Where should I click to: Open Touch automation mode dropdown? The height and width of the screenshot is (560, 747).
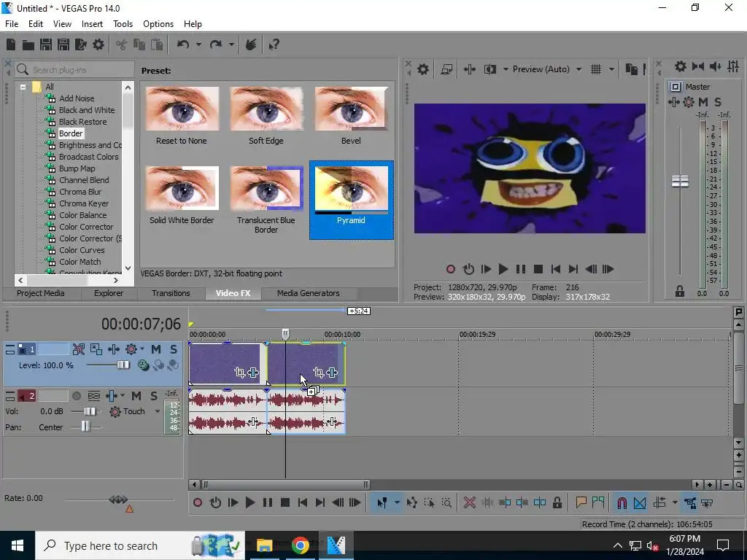coord(158,411)
